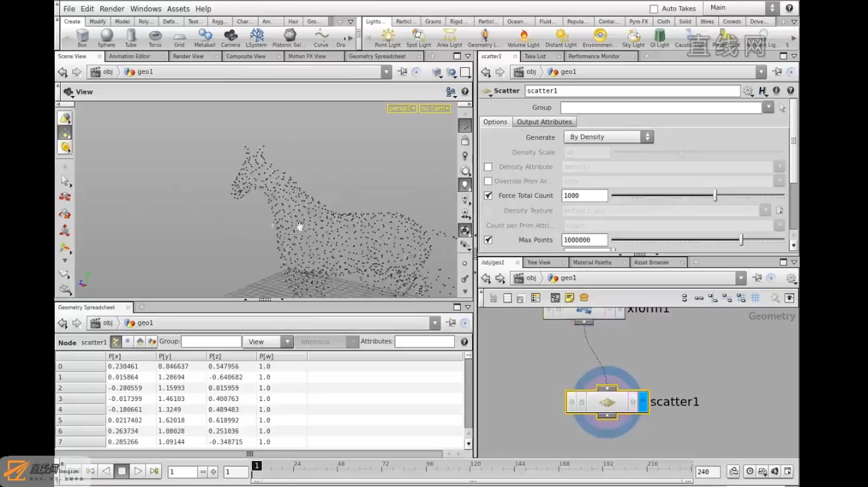Select the Platonic Solids shelf tool

pyautogui.click(x=288, y=38)
